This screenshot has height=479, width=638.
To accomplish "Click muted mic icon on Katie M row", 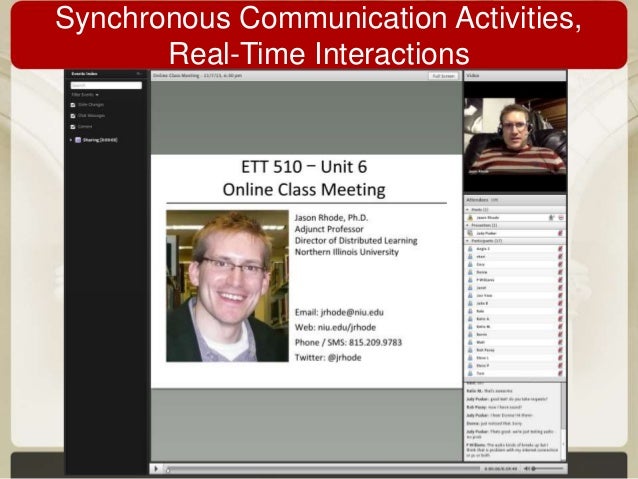I will (x=560, y=327).
